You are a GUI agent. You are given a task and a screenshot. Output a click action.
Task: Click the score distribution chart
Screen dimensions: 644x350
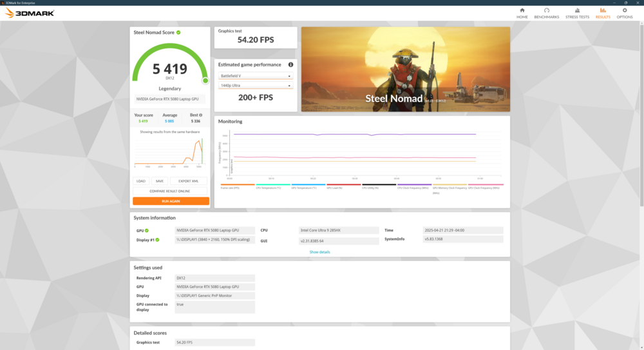tap(169, 152)
